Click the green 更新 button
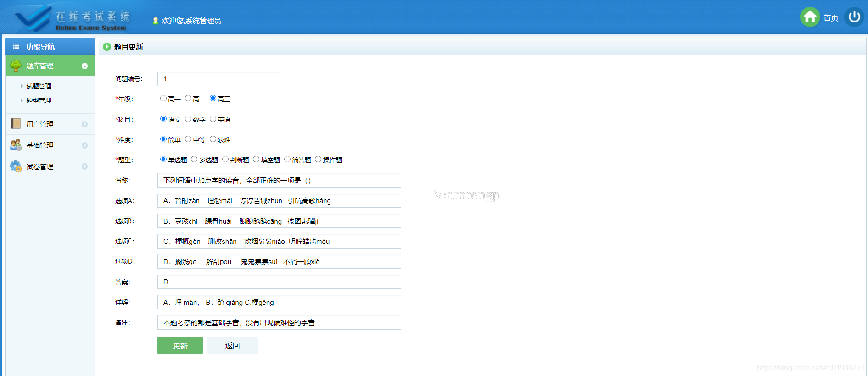 [x=180, y=346]
